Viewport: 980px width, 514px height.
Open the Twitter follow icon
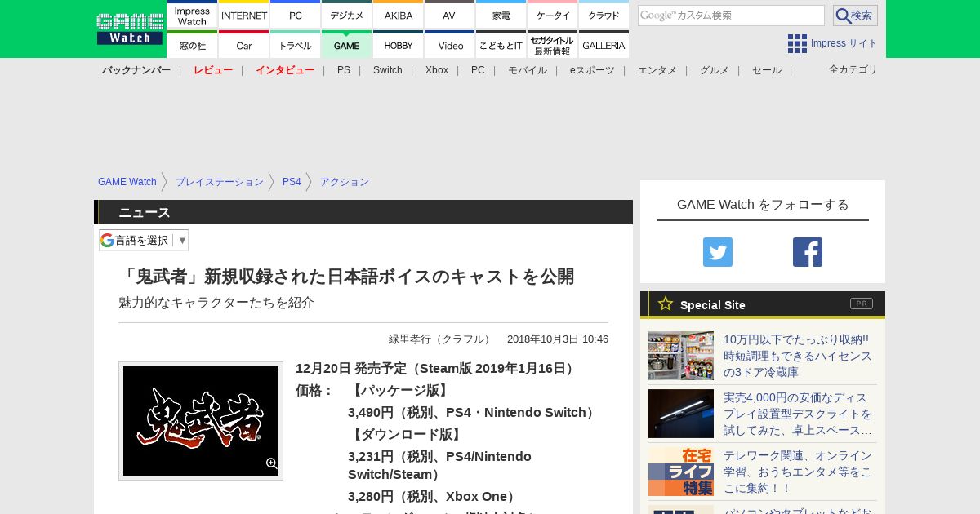click(718, 252)
